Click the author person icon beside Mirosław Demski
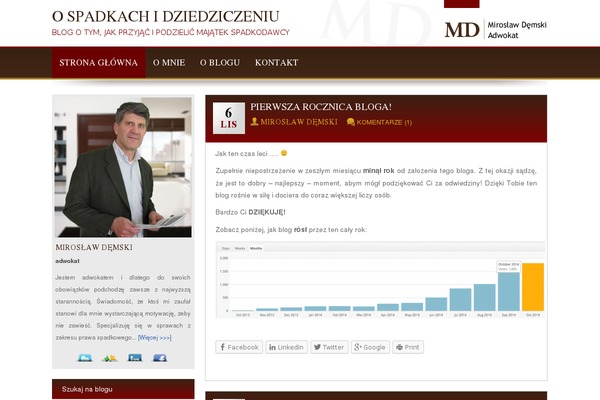The image size is (600, 400). tap(254, 122)
